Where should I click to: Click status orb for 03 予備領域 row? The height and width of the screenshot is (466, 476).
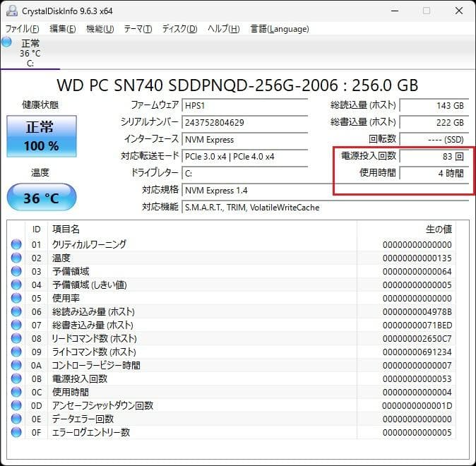pyautogui.click(x=16, y=271)
